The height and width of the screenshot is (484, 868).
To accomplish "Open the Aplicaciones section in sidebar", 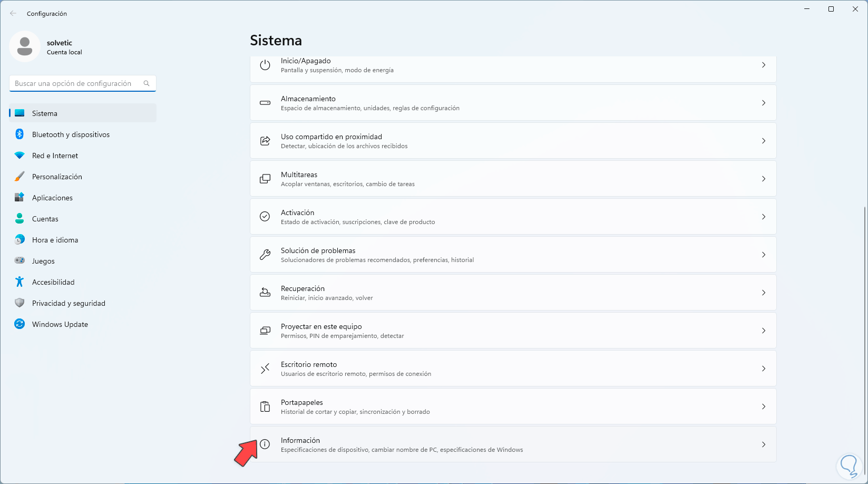I will click(x=52, y=198).
